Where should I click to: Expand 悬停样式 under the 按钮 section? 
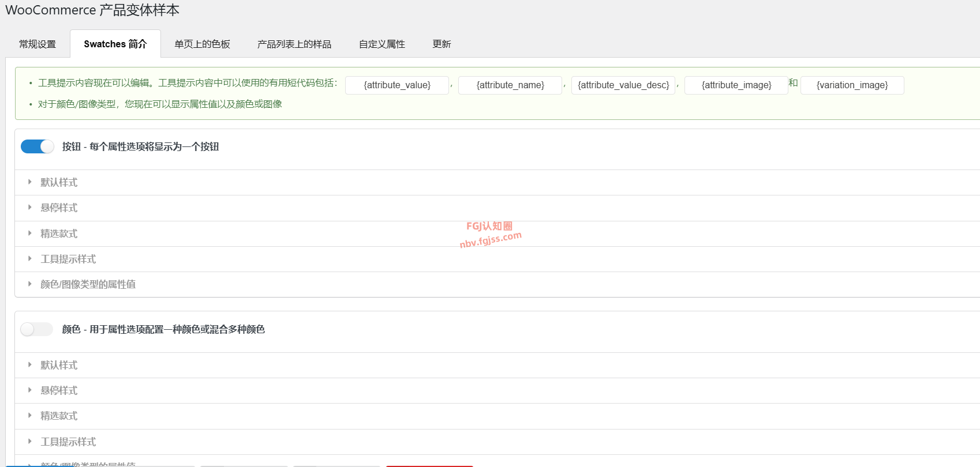pos(59,208)
